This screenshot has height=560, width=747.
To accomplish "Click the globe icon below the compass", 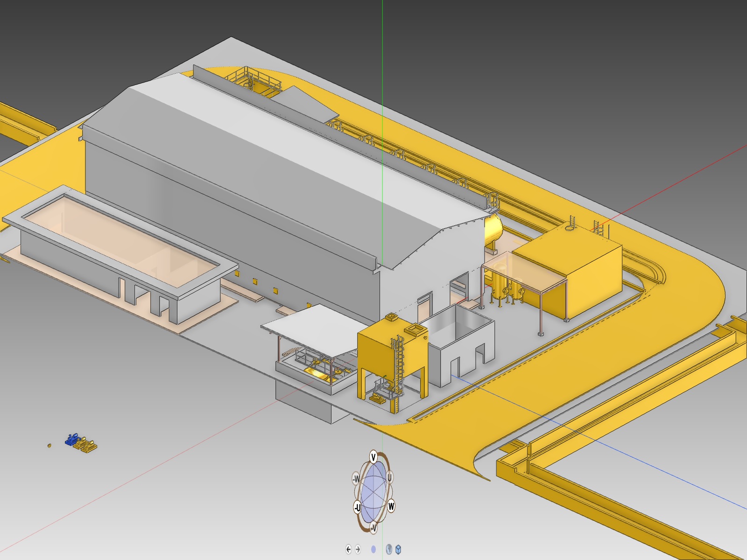I will (x=388, y=549).
